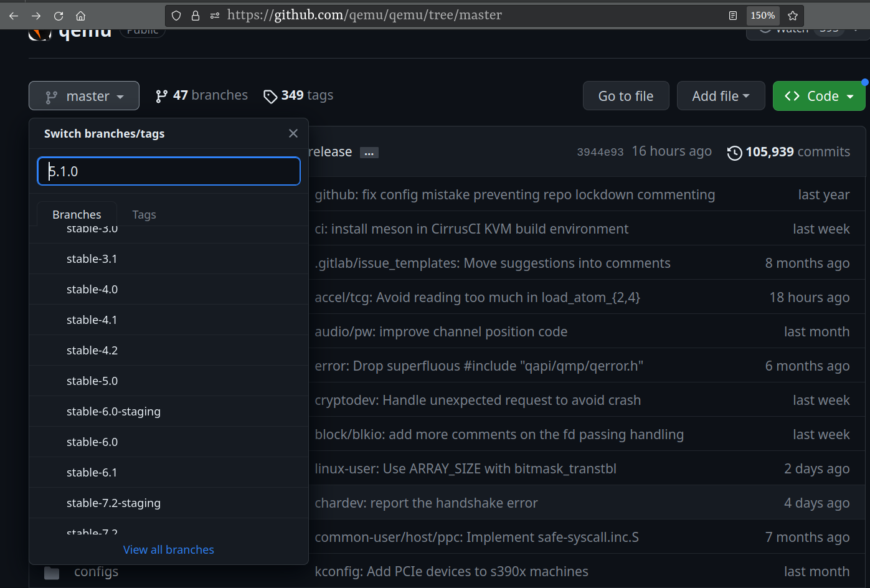Viewport: 870px width, 588px height.
Task: Open the 'kconfig: Add PCIe devices' commit
Action: pyautogui.click(x=452, y=572)
